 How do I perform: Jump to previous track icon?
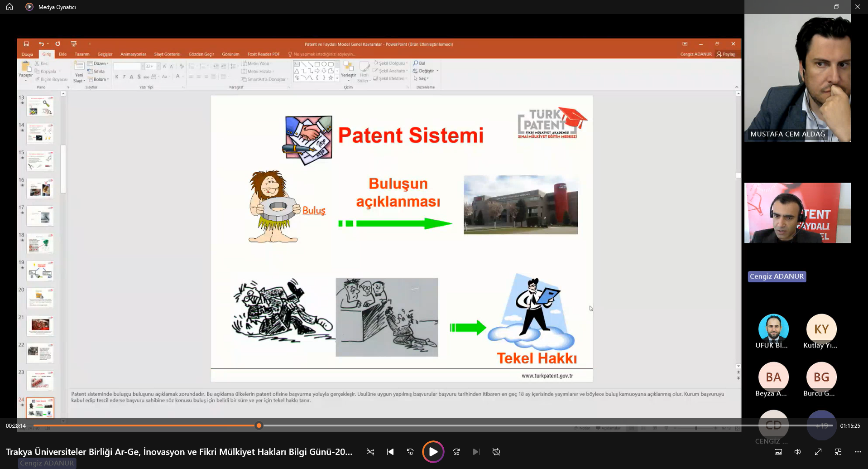click(x=390, y=452)
